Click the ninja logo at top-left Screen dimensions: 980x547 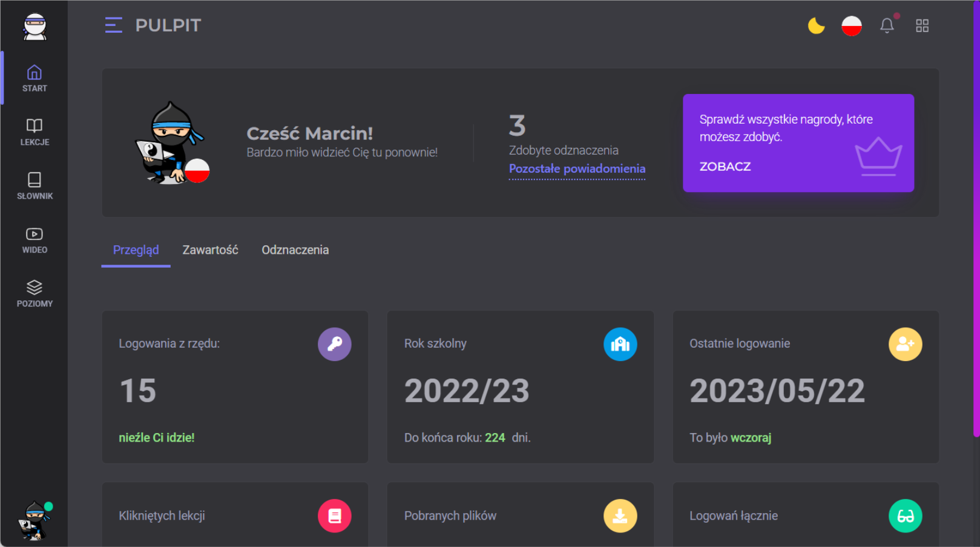(x=35, y=27)
